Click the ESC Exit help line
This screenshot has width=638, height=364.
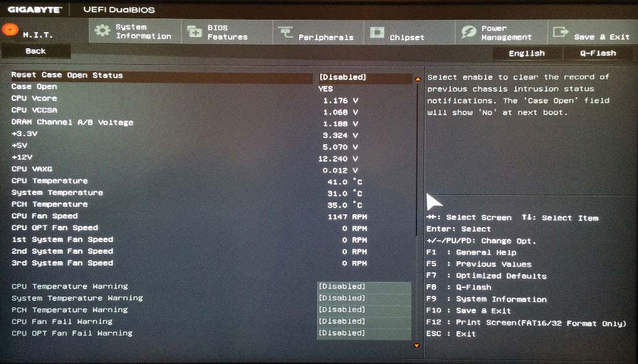click(451, 334)
